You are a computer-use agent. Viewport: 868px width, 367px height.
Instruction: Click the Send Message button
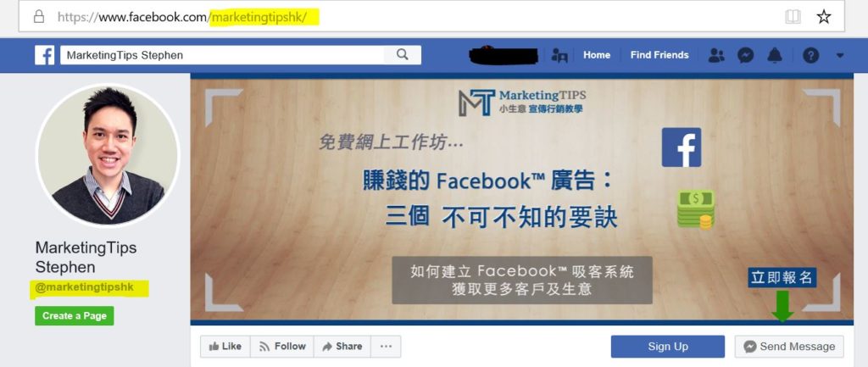789,347
